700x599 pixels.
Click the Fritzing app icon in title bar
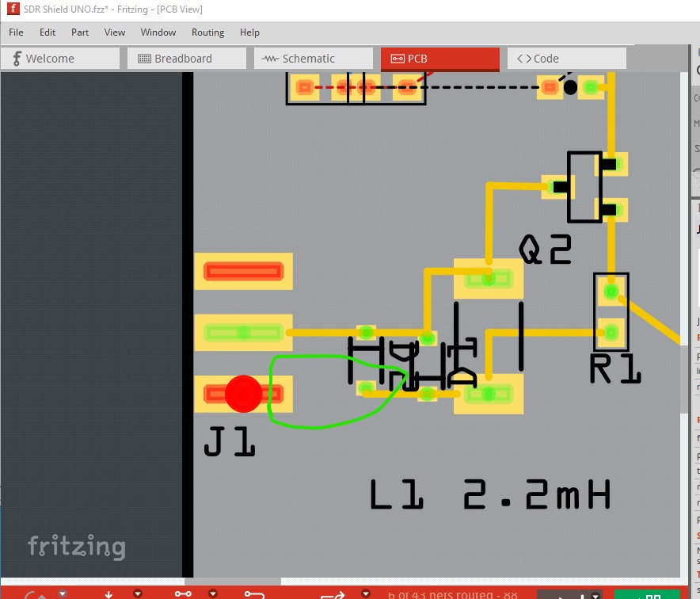click(13, 9)
